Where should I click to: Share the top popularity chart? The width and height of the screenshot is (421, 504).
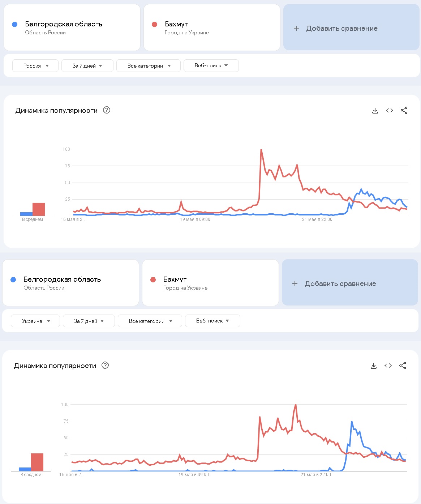pos(404,111)
